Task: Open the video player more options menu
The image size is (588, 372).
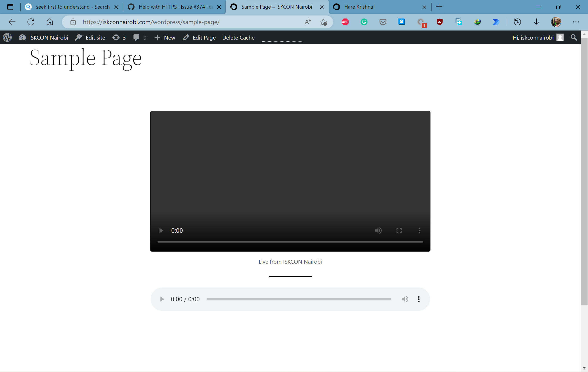Action: (x=420, y=231)
